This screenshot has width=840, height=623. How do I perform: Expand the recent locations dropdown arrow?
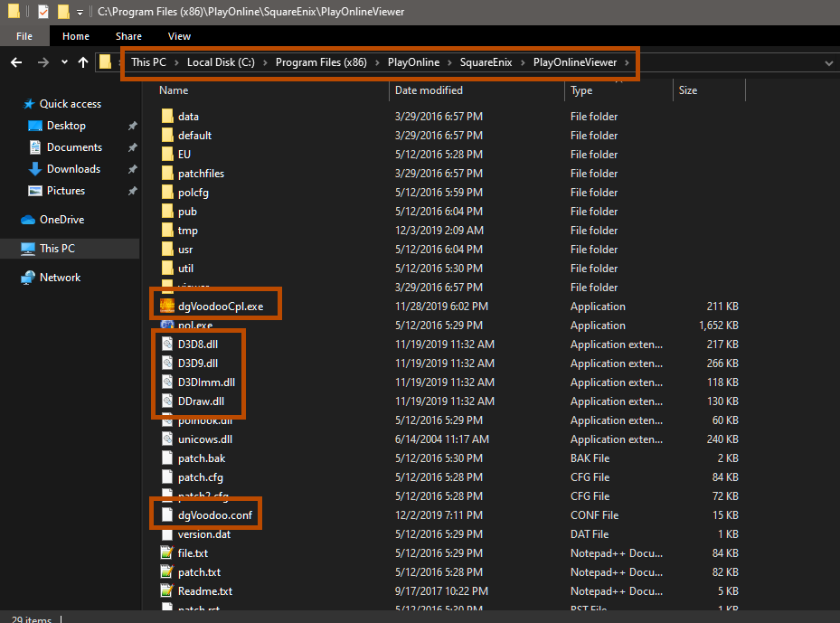63,62
